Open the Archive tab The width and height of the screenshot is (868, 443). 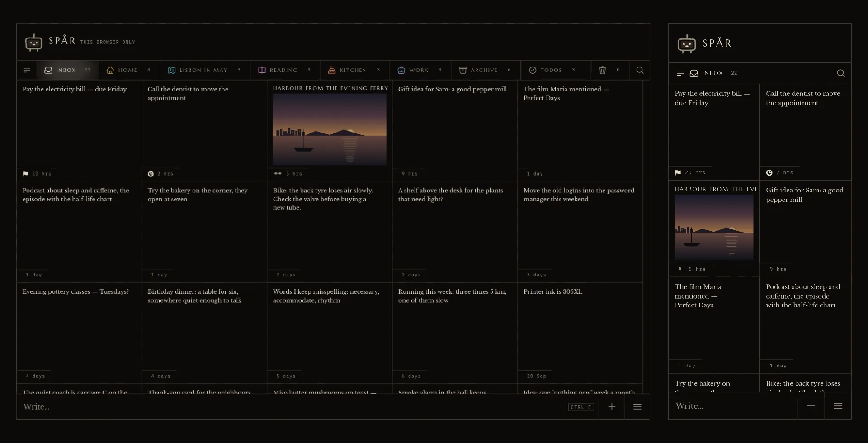pyautogui.click(x=486, y=70)
